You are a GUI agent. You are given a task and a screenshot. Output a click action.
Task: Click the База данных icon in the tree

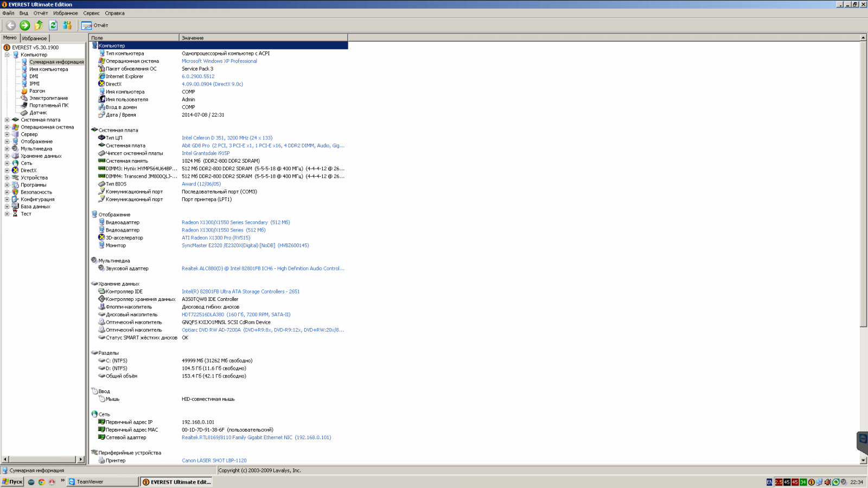coord(15,207)
